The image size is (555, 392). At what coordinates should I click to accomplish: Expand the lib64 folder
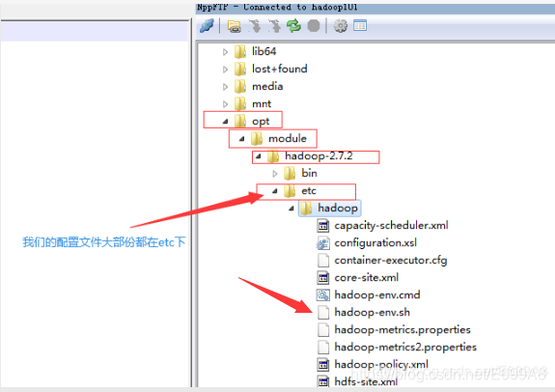point(225,52)
